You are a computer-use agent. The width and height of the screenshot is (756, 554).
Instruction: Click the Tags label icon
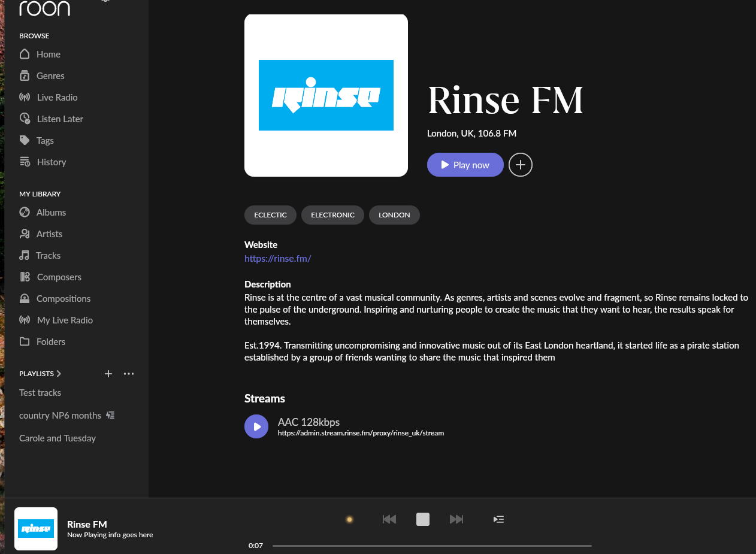point(25,140)
